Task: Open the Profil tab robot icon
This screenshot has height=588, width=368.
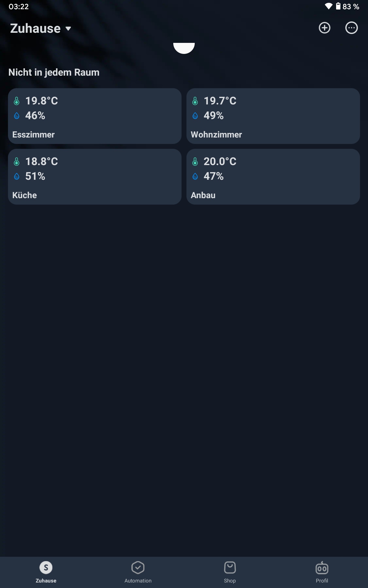Action: [322, 568]
